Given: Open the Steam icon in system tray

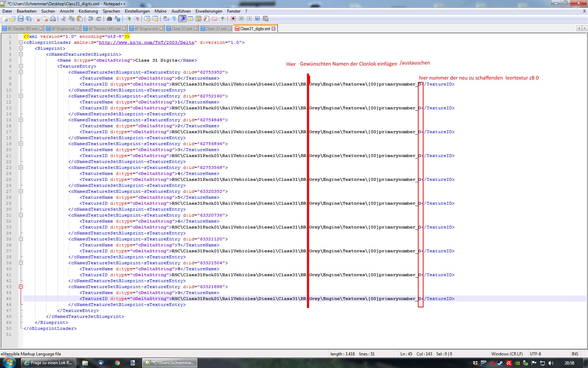Looking at the screenshot, I should (500, 363).
